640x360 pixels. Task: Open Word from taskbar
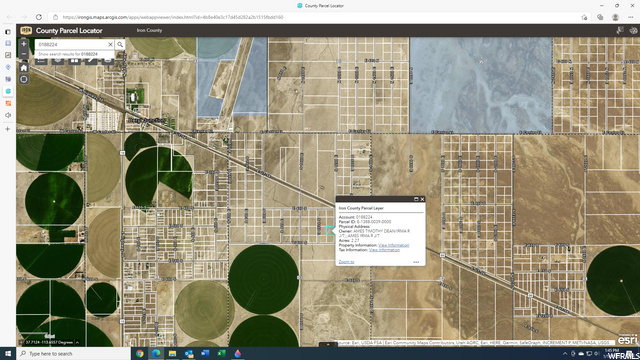205,353
